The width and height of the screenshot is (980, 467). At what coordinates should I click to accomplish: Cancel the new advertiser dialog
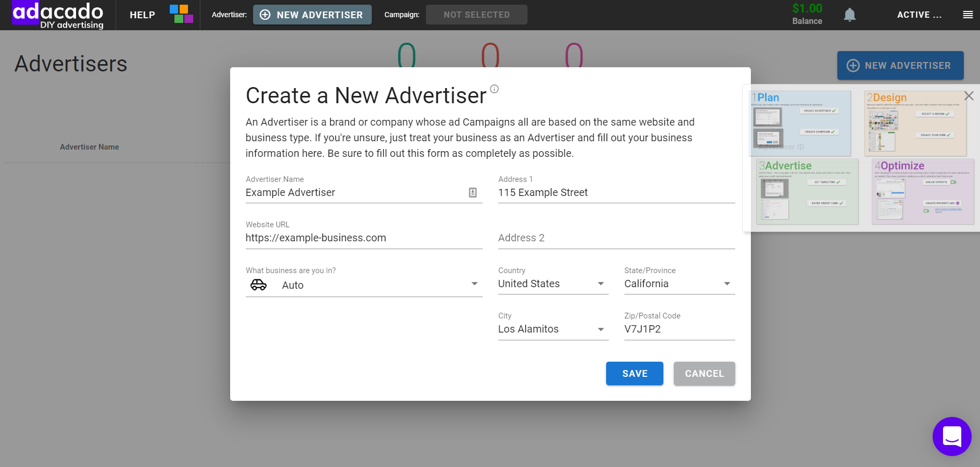click(x=704, y=374)
